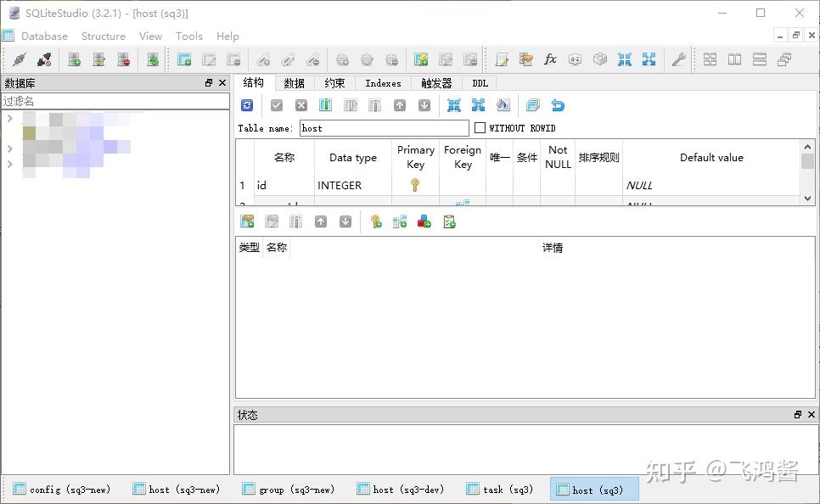This screenshot has height=504, width=820.
Task: Populate table paint bucket icon
Action: 503,105
